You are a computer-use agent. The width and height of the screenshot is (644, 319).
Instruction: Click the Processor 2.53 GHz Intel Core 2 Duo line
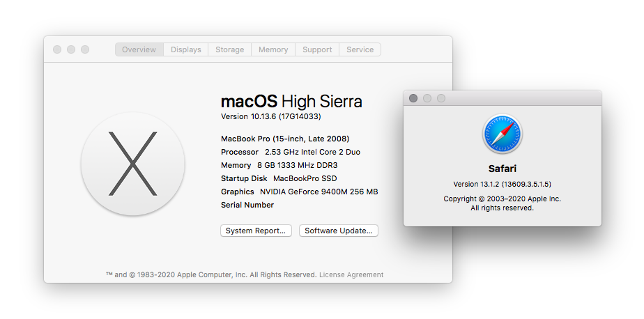click(x=291, y=152)
